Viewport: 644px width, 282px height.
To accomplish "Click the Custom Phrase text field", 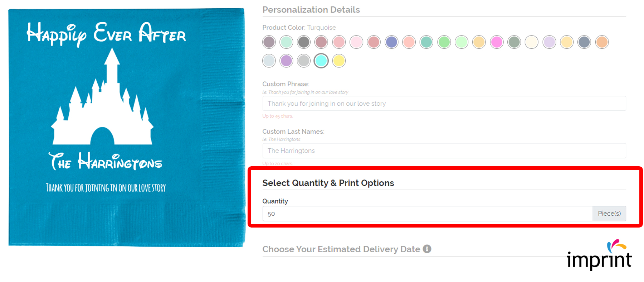I will pos(444,104).
